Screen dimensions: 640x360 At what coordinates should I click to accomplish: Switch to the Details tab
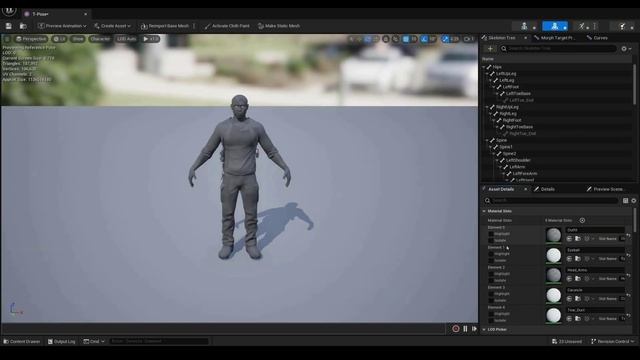pyautogui.click(x=544, y=189)
